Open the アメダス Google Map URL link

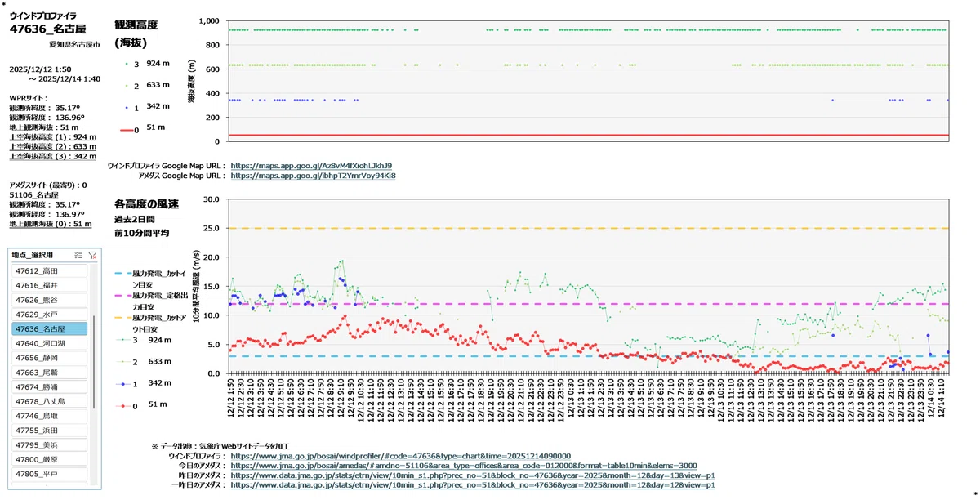coord(314,175)
